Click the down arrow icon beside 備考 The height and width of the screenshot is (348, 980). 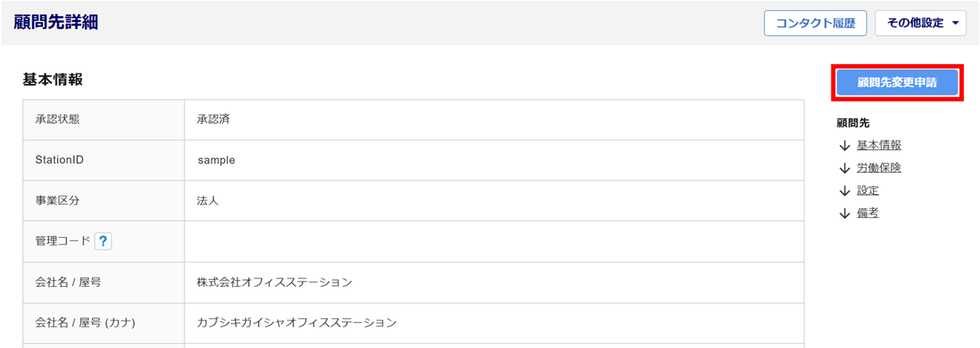844,213
